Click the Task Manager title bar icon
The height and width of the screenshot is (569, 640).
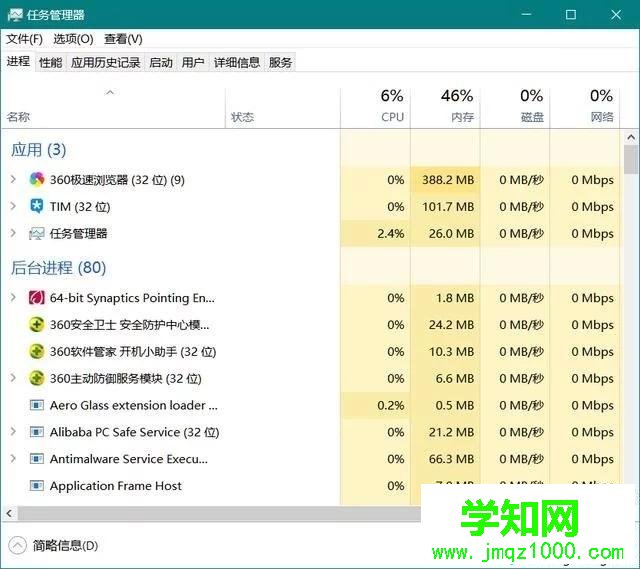(15, 15)
